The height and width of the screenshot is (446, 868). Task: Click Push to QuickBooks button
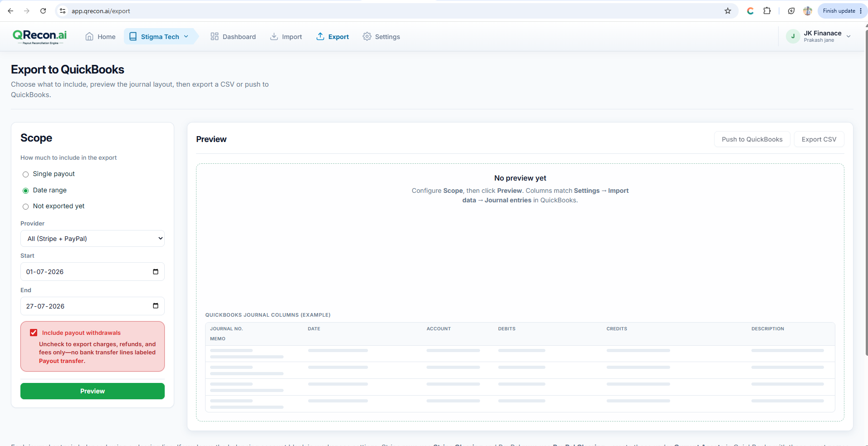[752, 139]
